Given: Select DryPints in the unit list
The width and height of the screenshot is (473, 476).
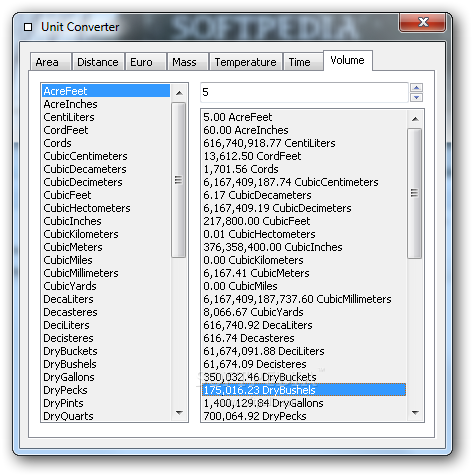Looking at the screenshot, I should pos(106,403).
